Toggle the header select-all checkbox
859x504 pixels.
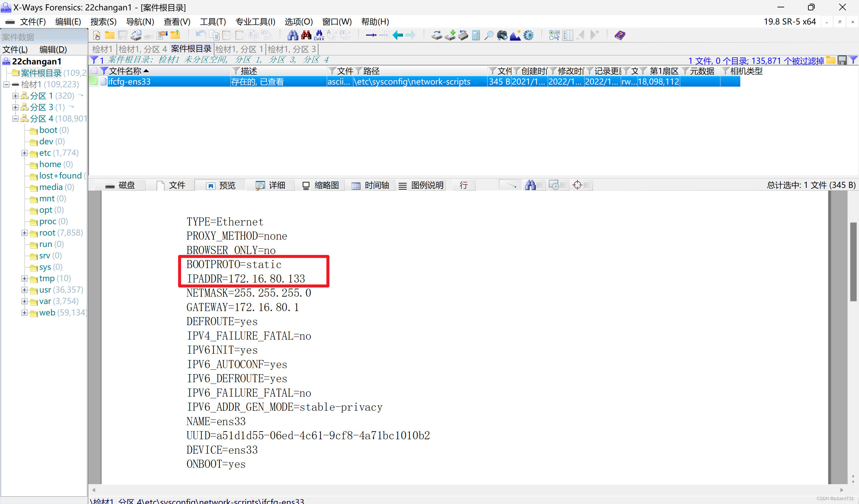[x=94, y=71]
